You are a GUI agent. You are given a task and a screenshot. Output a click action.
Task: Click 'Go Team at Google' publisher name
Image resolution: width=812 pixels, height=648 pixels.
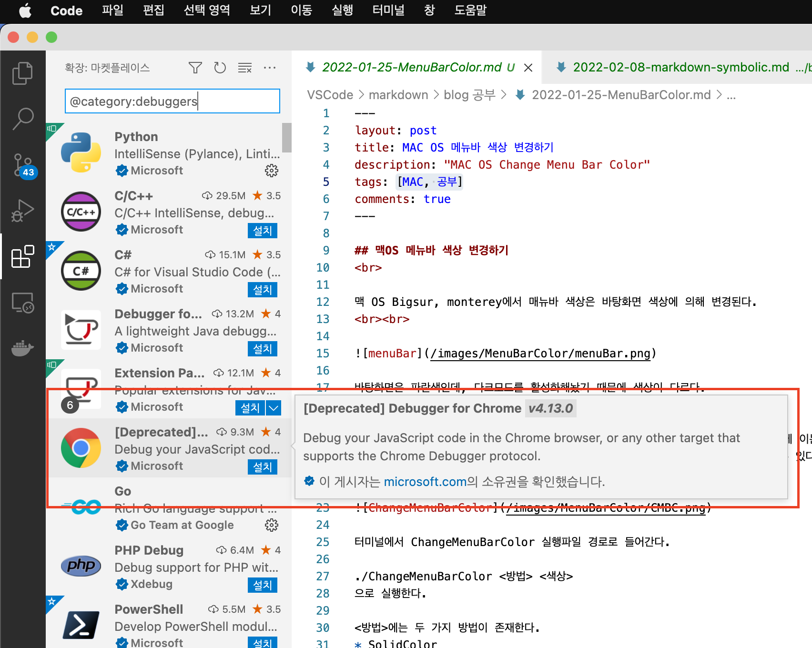pos(182,525)
